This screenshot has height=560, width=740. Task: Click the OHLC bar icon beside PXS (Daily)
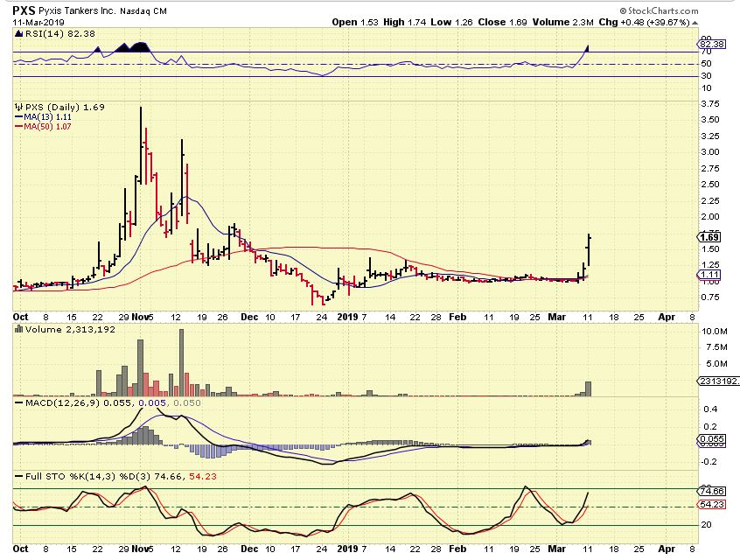(19, 107)
